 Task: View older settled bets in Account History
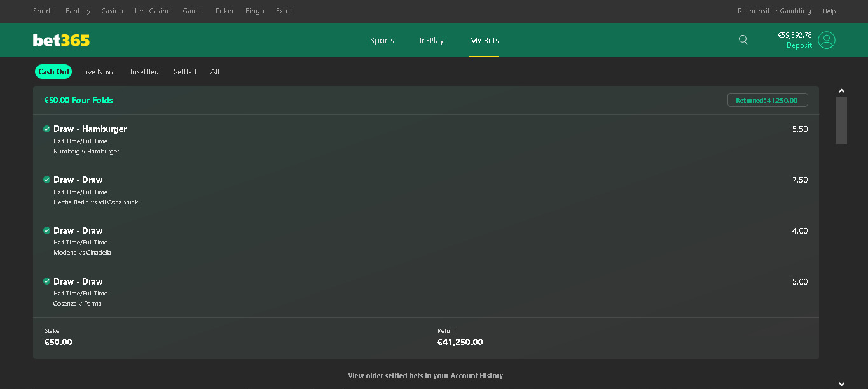(x=425, y=376)
